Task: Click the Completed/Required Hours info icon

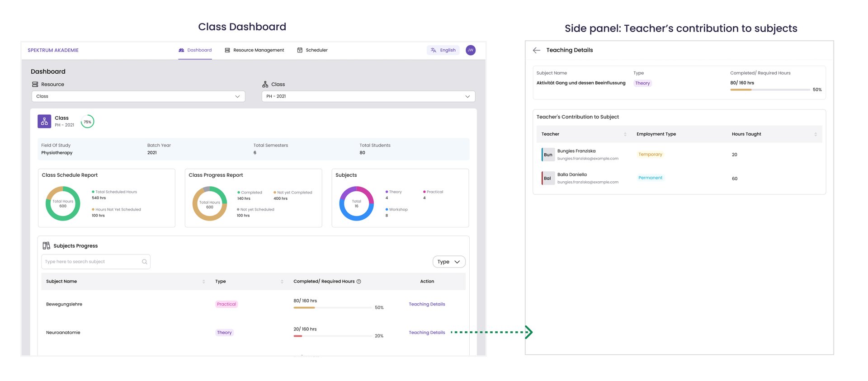Action: point(359,282)
